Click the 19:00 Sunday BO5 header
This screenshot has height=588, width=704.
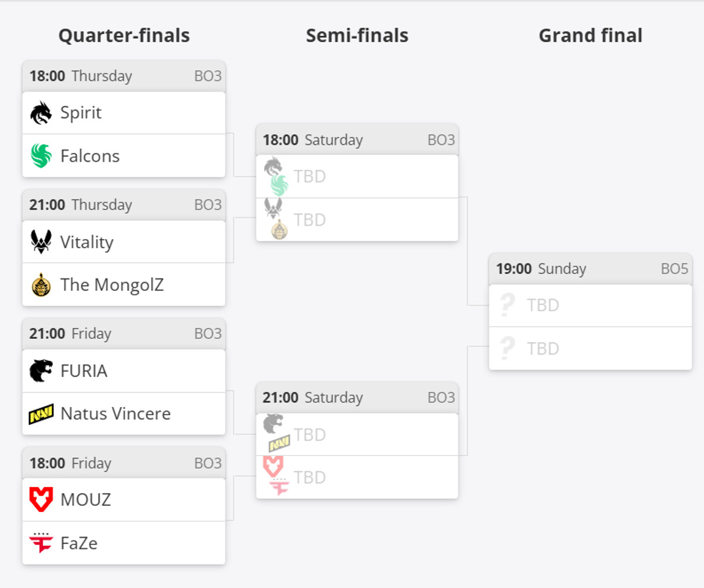click(x=590, y=268)
